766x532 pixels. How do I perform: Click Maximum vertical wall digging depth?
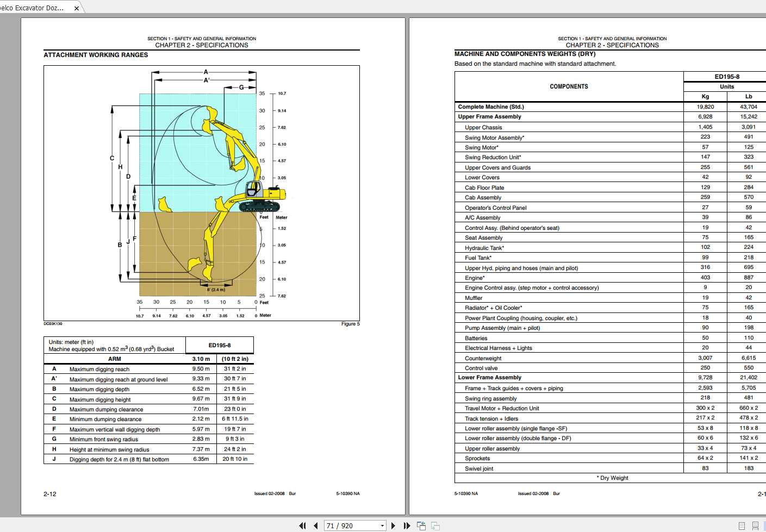click(115, 429)
